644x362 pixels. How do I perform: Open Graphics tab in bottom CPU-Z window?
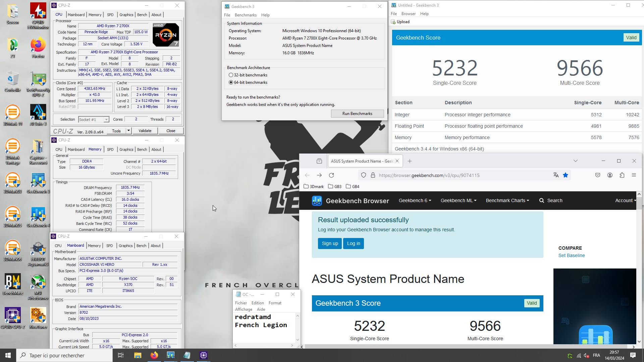[x=126, y=246]
